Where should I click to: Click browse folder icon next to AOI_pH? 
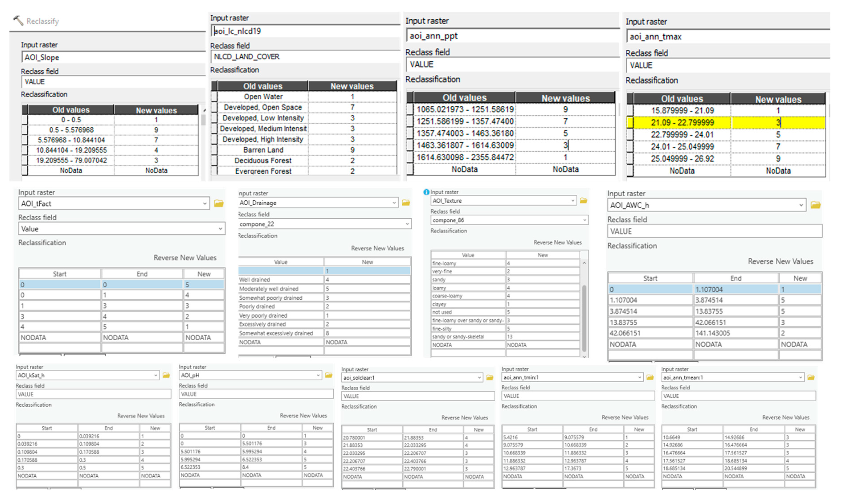(x=328, y=375)
